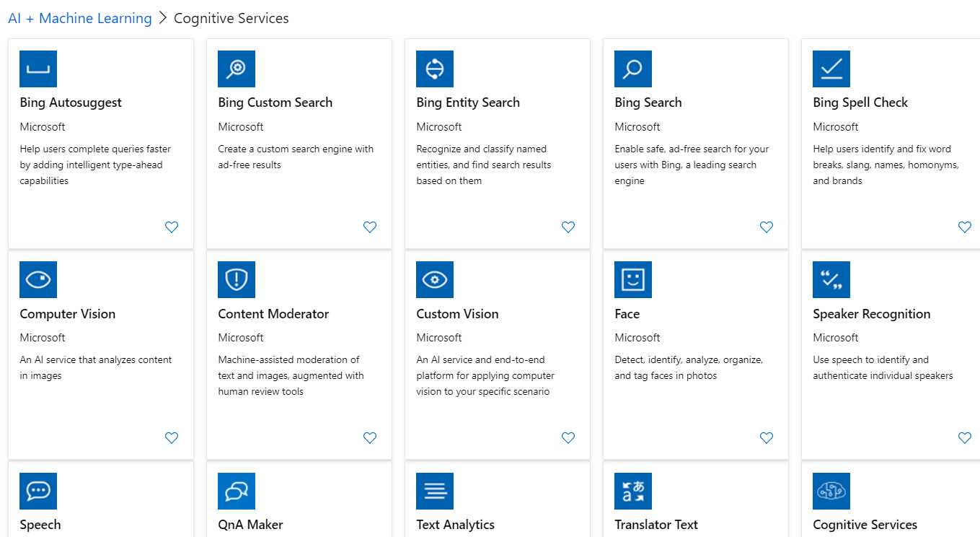
Task: Open the Bing Entity Search icon
Action: click(435, 69)
